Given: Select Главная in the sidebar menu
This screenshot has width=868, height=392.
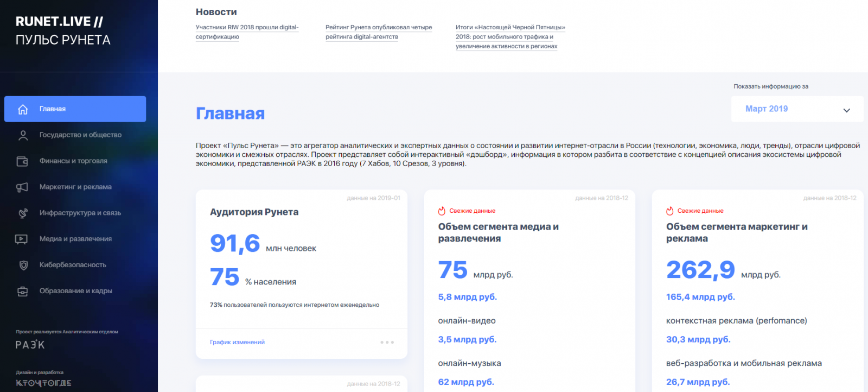Looking at the screenshot, I should [75, 109].
